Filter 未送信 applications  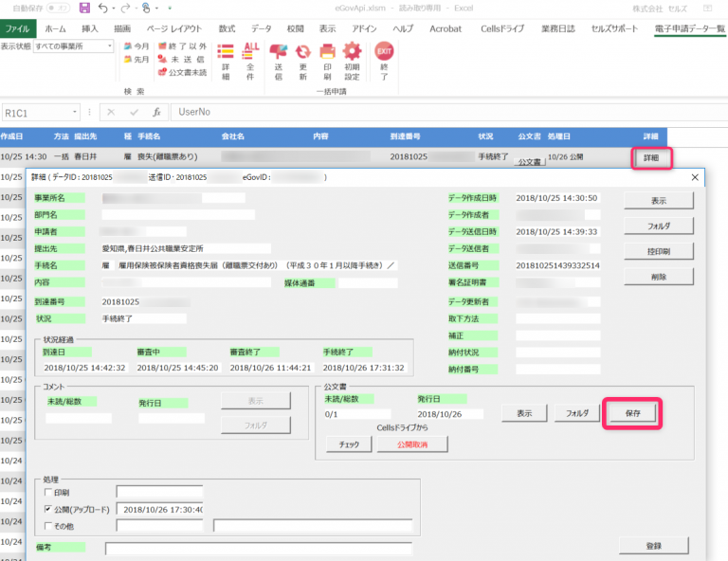pyautogui.click(x=182, y=60)
